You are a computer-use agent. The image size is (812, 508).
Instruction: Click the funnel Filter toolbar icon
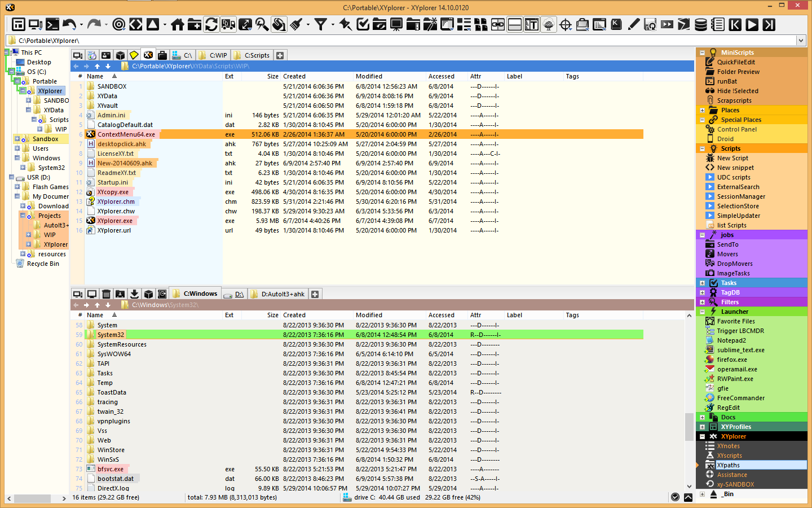(321, 24)
